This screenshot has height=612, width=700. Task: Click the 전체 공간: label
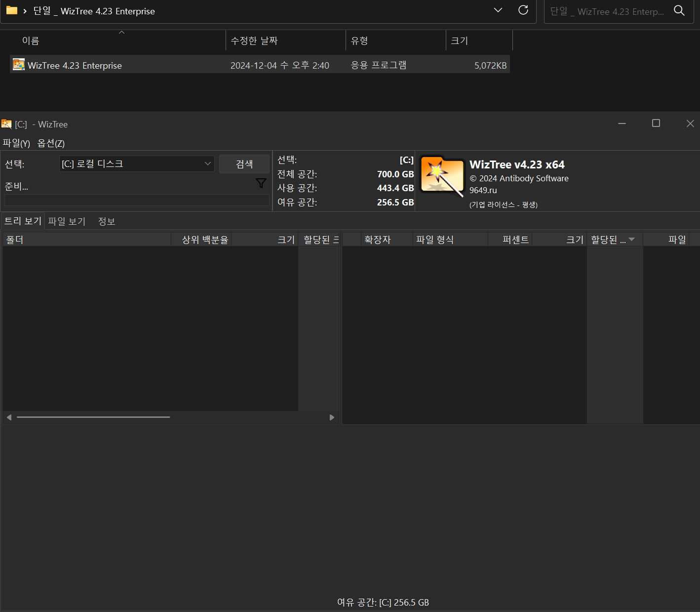coord(297,174)
